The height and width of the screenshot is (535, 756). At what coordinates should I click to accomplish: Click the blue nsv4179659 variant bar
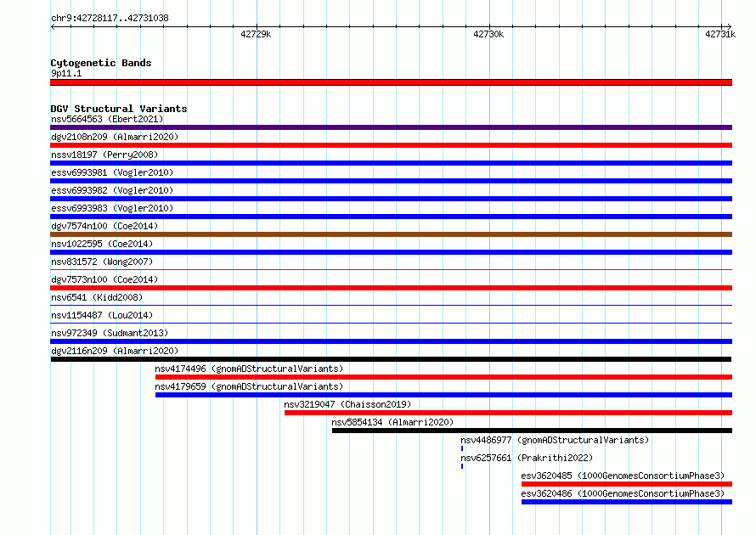pos(443,395)
